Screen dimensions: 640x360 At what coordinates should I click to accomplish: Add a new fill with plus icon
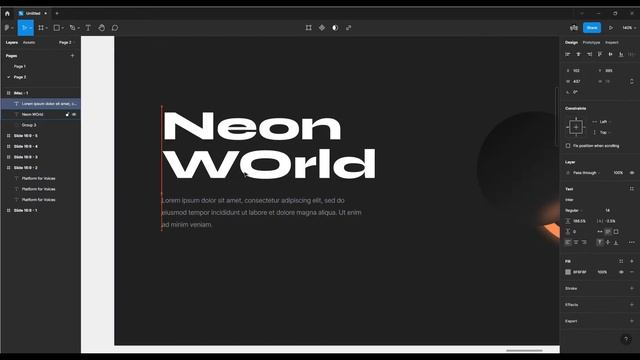632,261
